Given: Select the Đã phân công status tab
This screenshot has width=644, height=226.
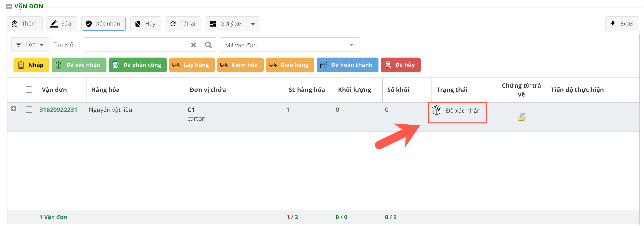Looking at the screenshot, I should [138, 65].
